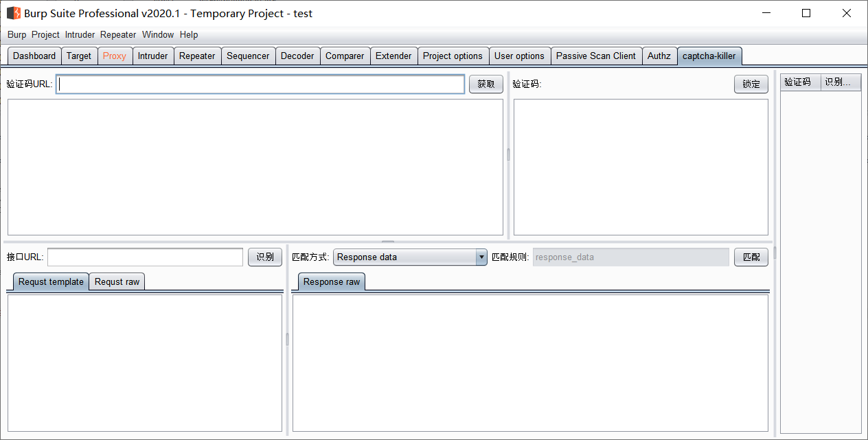Click the 锁定 button
The width and height of the screenshot is (868, 440).
[x=751, y=84]
